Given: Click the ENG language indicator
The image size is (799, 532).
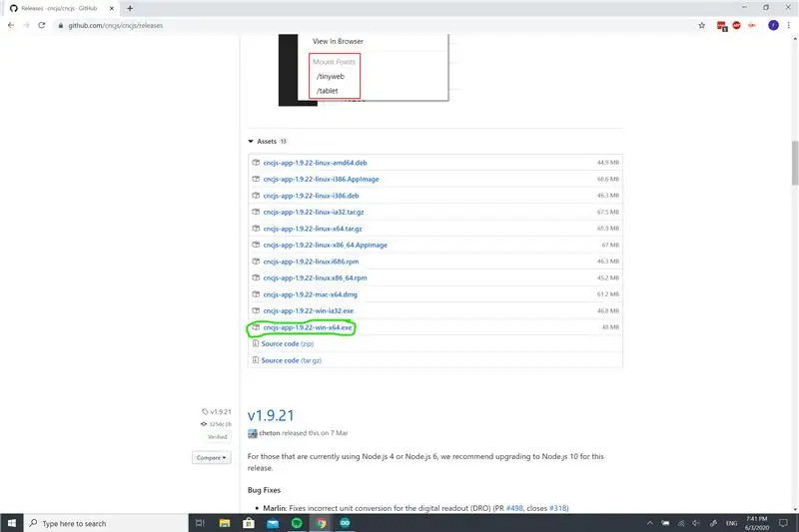Looking at the screenshot, I should click(x=732, y=523).
